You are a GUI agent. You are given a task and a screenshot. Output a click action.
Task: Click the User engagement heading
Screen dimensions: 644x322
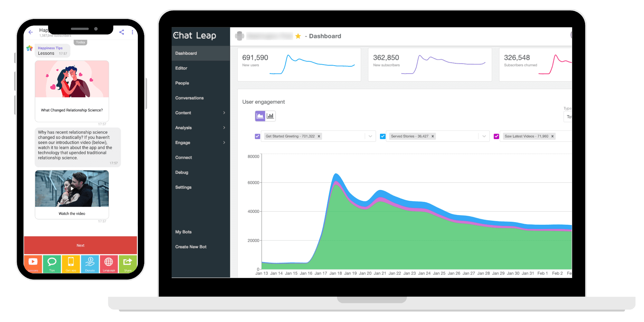pyautogui.click(x=263, y=102)
